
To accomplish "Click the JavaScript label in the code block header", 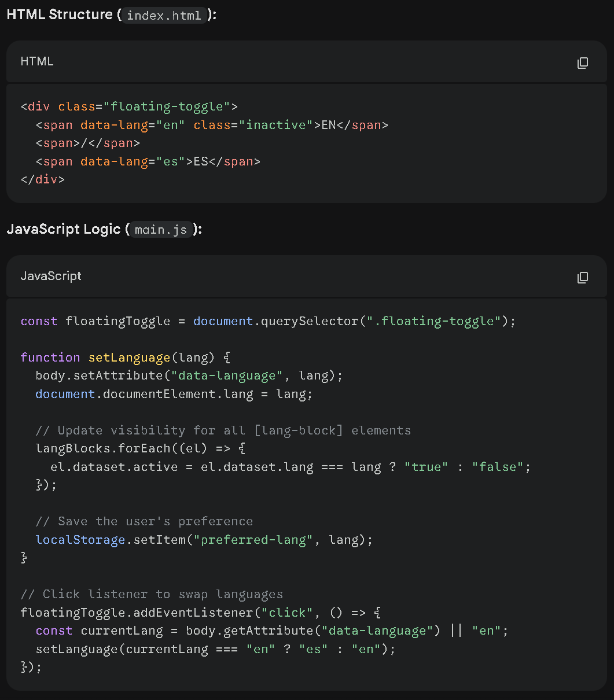I will point(51,276).
